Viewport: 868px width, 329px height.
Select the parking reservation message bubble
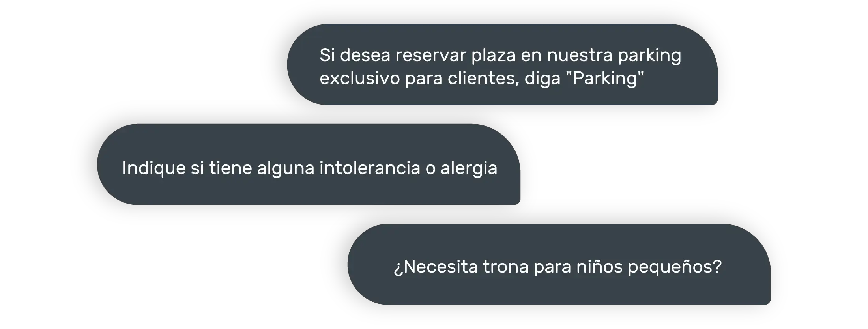click(x=502, y=64)
